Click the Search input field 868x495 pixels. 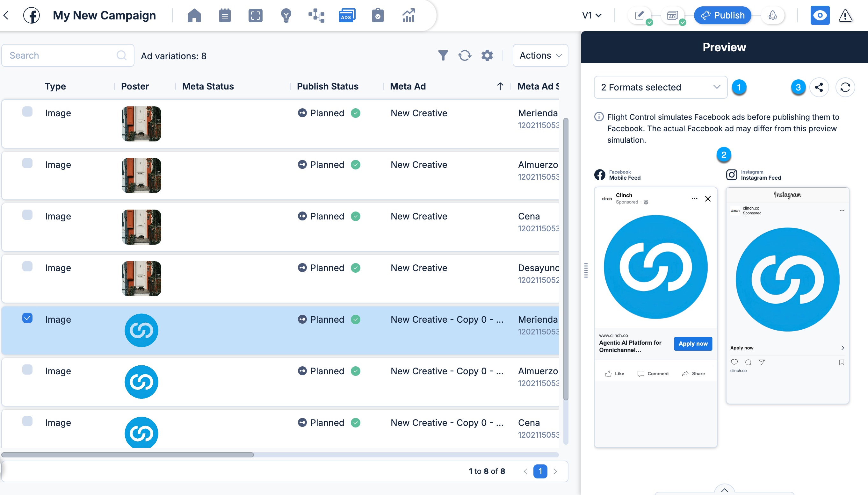[x=68, y=55]
